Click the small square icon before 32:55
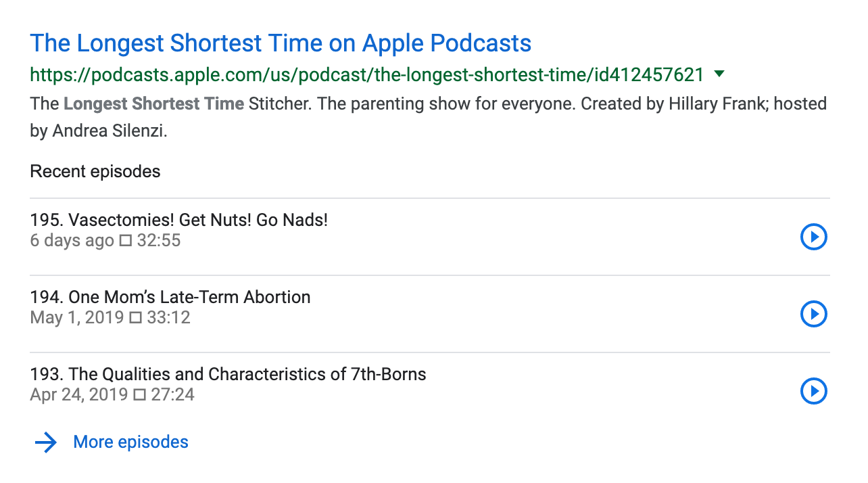Image resolution: width=868 pixels, height=483 pixels. coord(125,241)
